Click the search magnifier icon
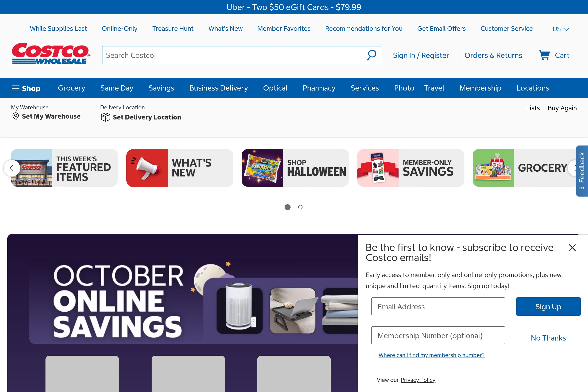Screen dimensions: 588x392 coord(372,55)
